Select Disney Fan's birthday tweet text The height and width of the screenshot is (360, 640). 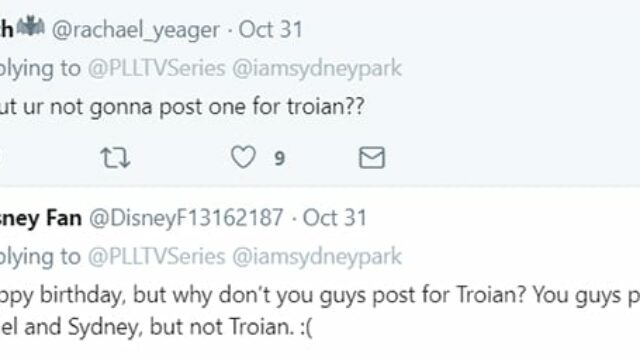click(x=320, y=311)
